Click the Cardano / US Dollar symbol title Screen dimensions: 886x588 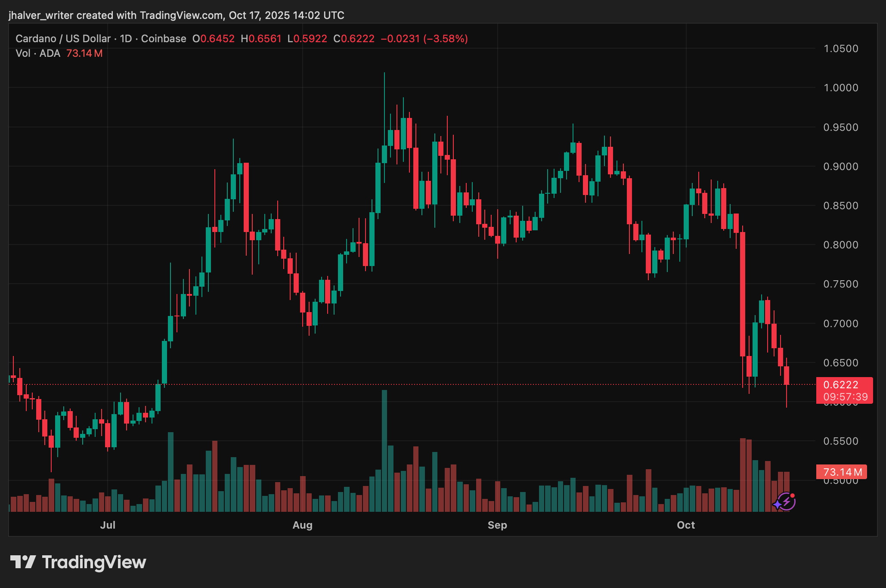pos(63,39)
